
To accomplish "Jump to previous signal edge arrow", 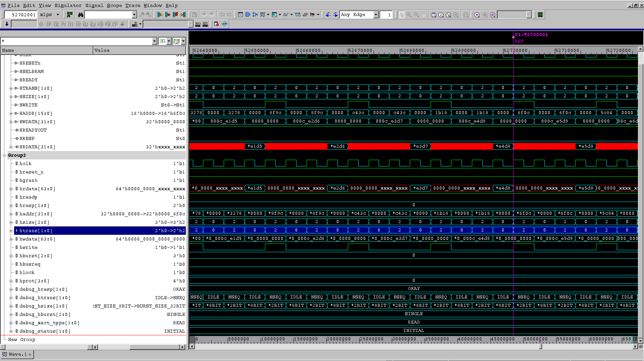I will coord(328,15).
